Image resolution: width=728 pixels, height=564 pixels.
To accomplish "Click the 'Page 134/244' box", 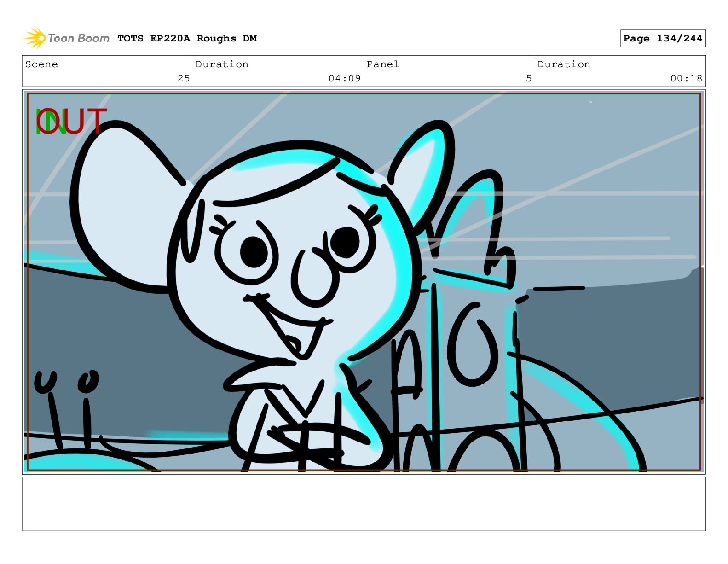I will click(663, 39).
